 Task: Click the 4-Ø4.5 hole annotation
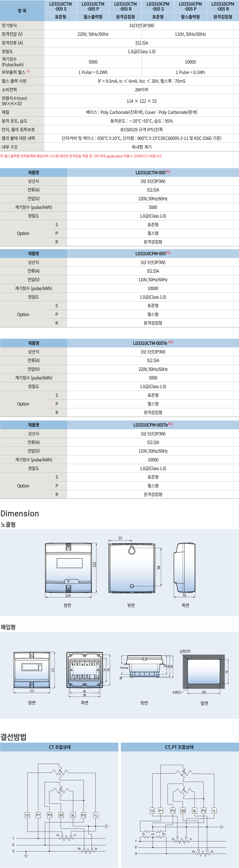[177, 692]
